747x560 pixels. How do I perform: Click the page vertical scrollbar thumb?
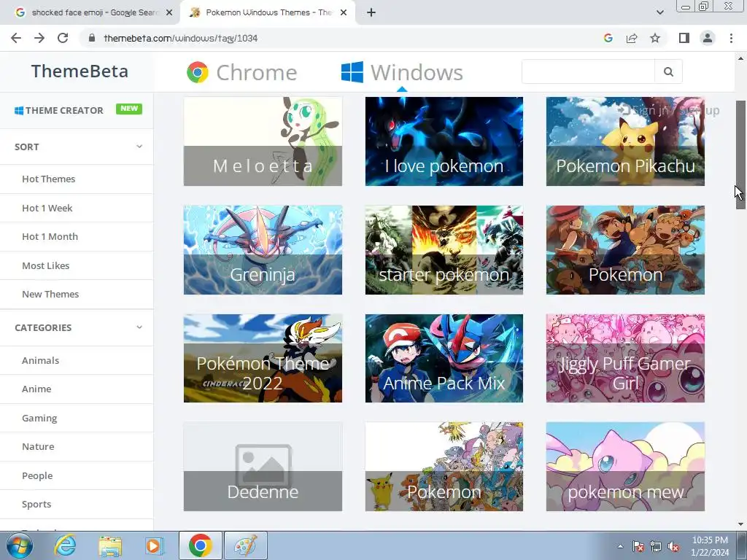pos(740,155)
